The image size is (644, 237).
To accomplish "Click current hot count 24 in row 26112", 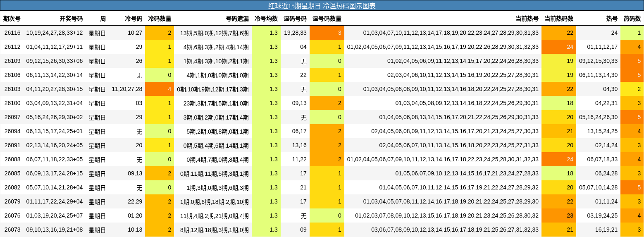I will [x=559, y=47].
